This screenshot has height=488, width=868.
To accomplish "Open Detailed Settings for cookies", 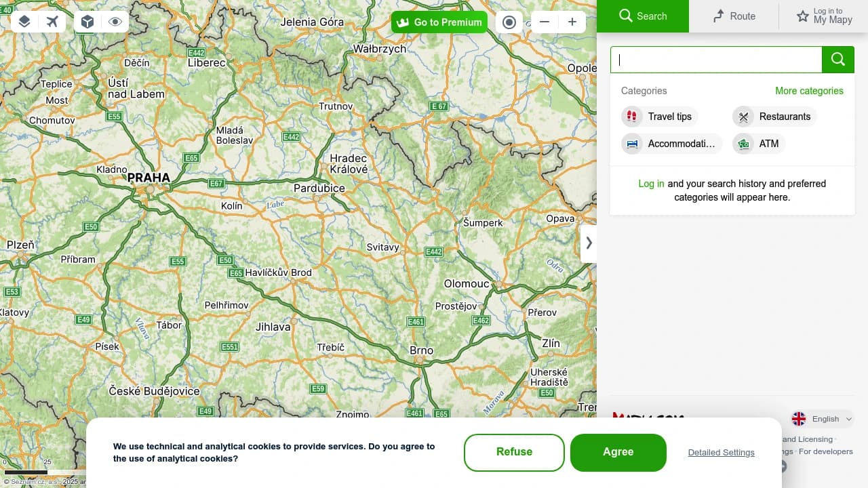I will [721, 453].
